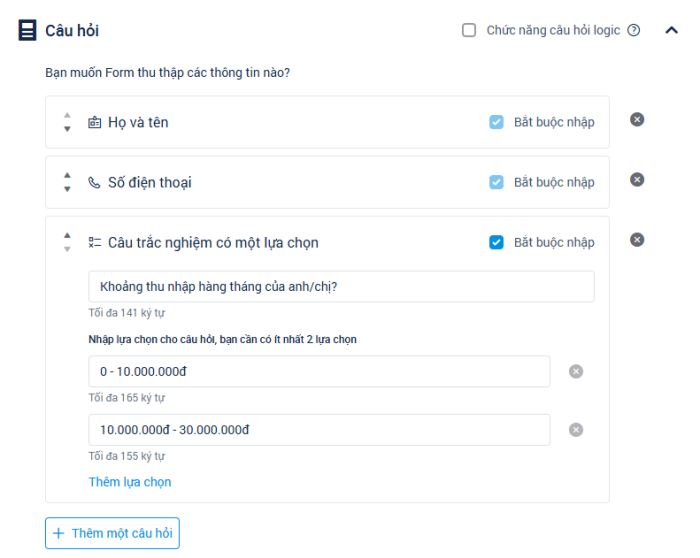This screenshot has height=558, width=700.
Task: Collapse the Câu hỏi section
Action: click(x=671, y=31)
